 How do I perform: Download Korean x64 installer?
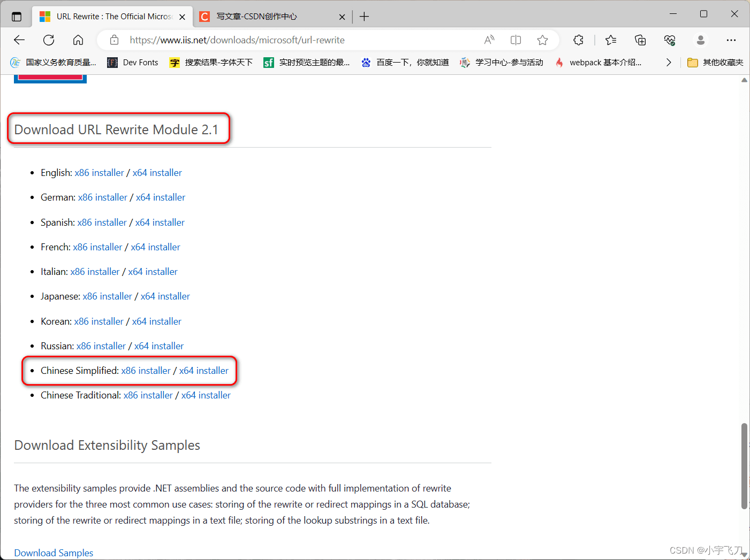click(157, 321)
